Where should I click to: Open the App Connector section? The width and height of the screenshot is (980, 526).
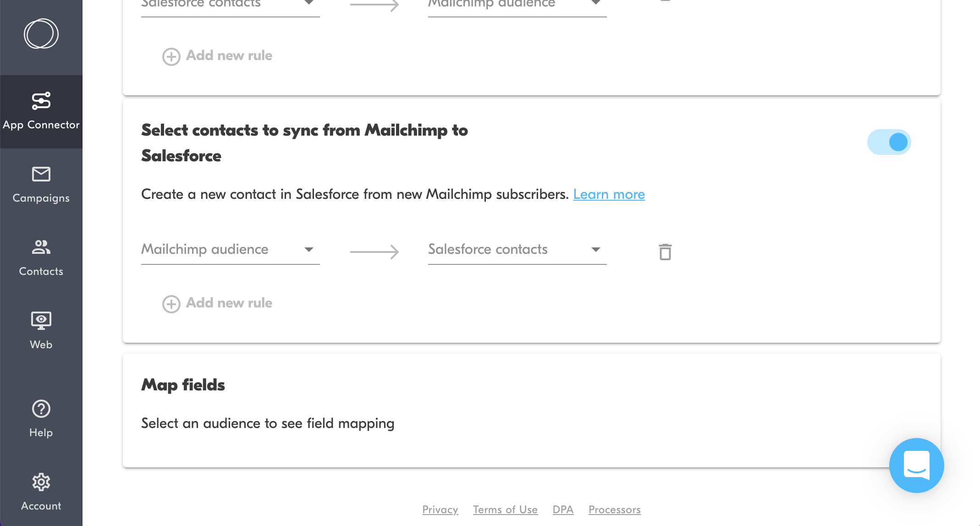coord(41,110)
